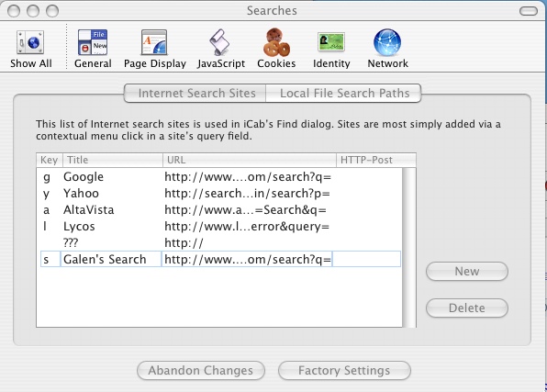Restore Factory Settings
The height and width of the screenshot is (392, 547).
click(x=344, y=370)
